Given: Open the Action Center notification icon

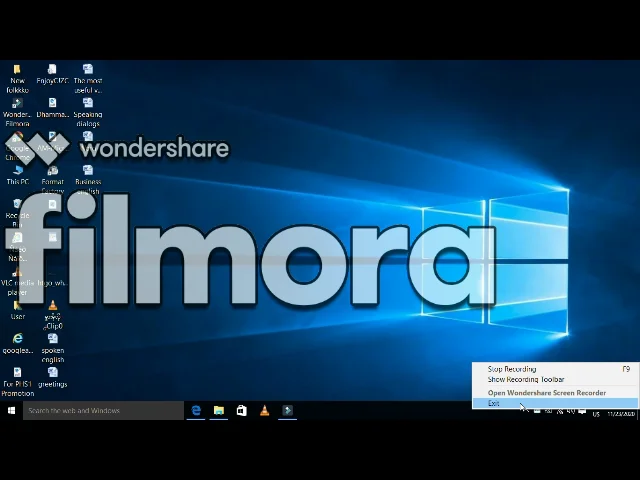Looking at the screenshot, I should pyautogui.click(x=582, y=411).
